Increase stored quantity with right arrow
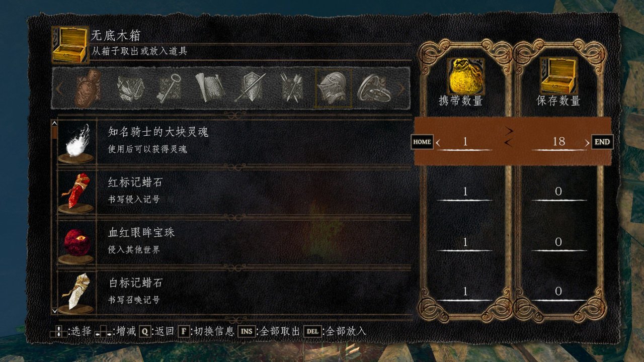Screen dimensions: 644x362 pos(587,143)
